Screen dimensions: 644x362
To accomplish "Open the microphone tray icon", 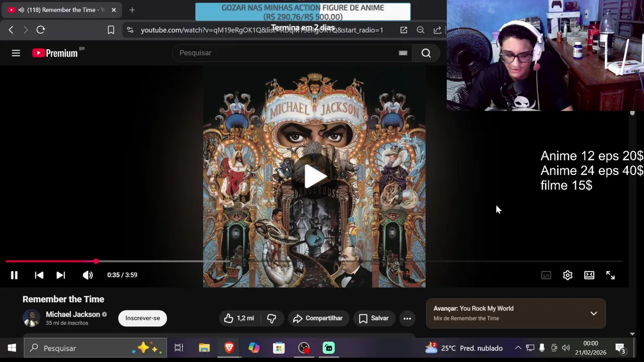I will click(x=542, y=348).
